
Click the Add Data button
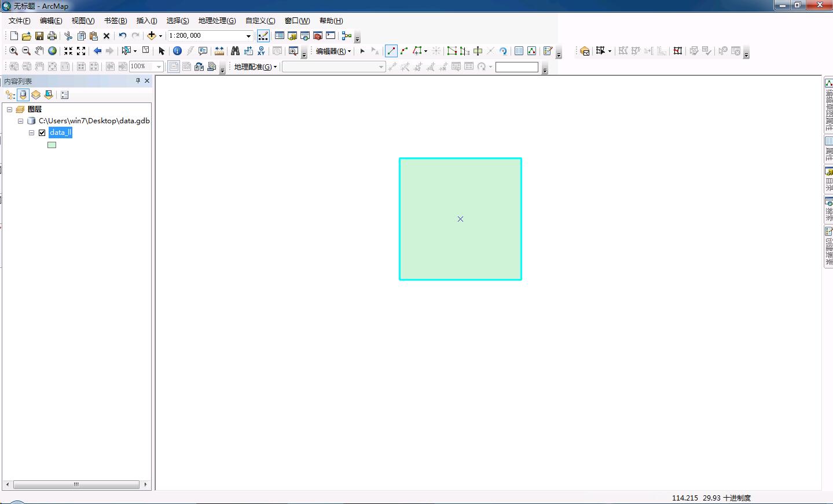[x=152, y=36]
